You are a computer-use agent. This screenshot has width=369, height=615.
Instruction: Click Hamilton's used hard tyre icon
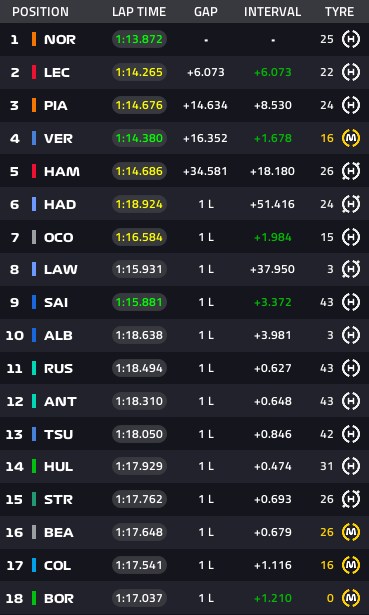[x=351, y=171]
